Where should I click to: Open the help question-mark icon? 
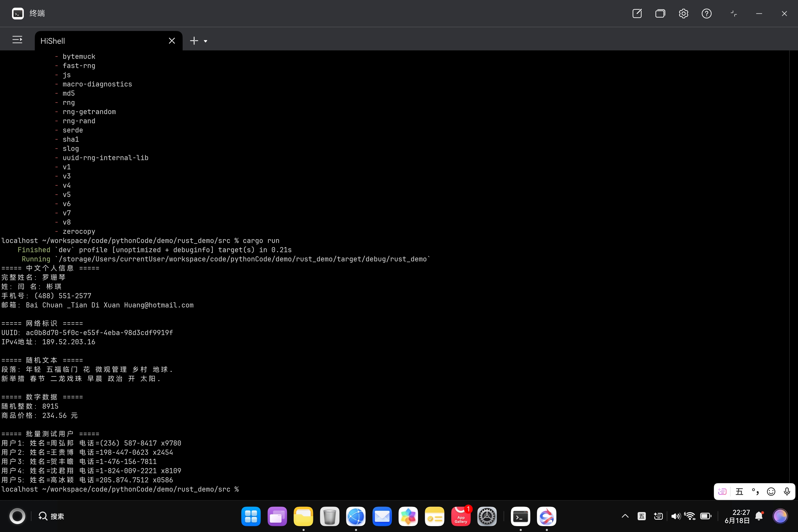coord(706,14)
